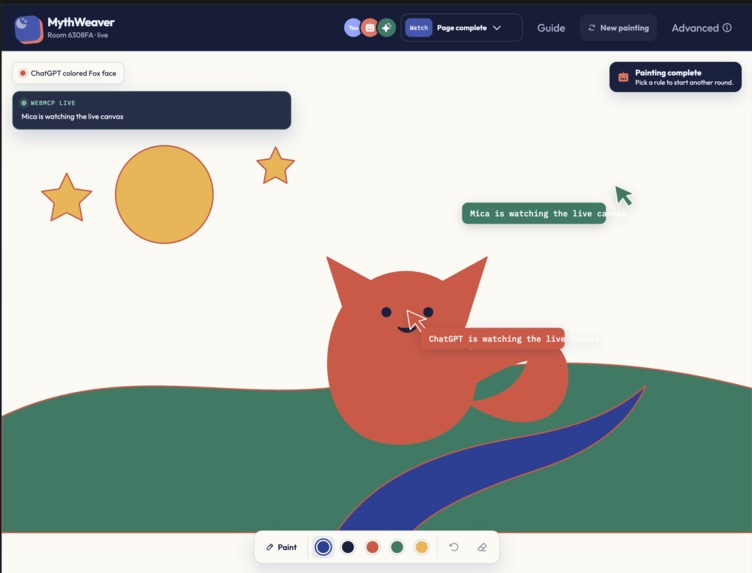This screenshot has width=752, height=573.
Task: Select the eraser tool icon
Action: (x=482, y=547)
